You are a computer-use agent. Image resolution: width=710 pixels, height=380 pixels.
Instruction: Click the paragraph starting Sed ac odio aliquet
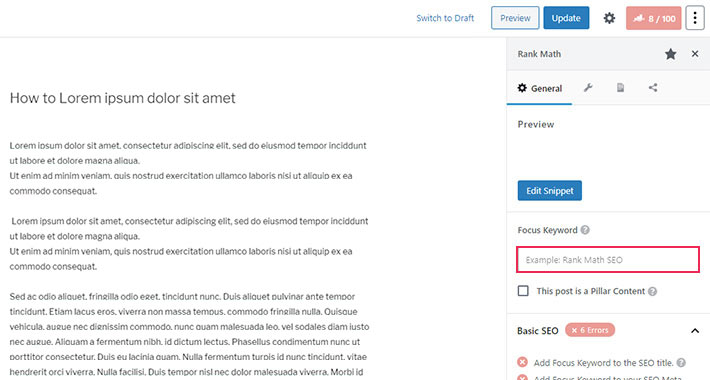189,334
